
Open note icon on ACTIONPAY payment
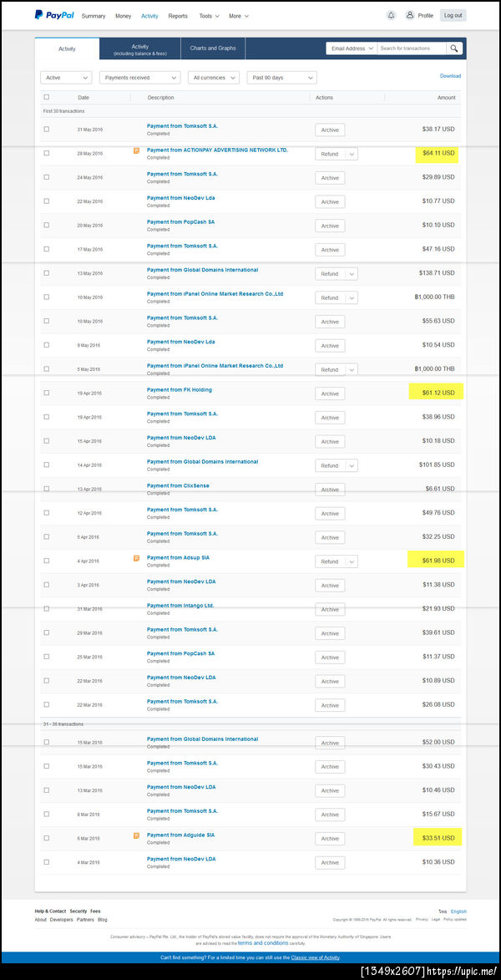[137, 150]
